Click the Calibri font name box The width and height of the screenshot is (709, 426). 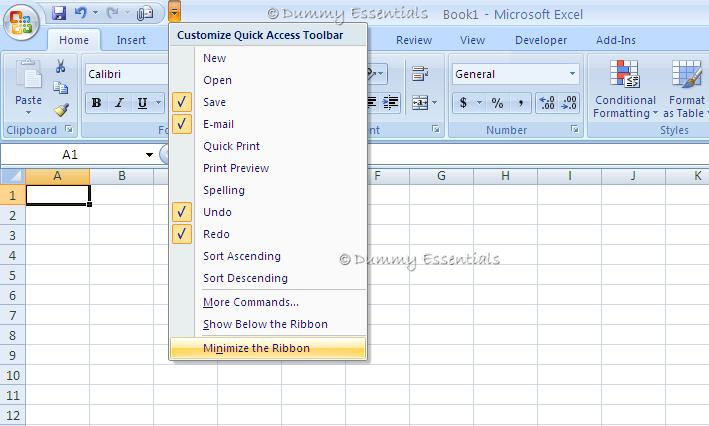[127, 74]
